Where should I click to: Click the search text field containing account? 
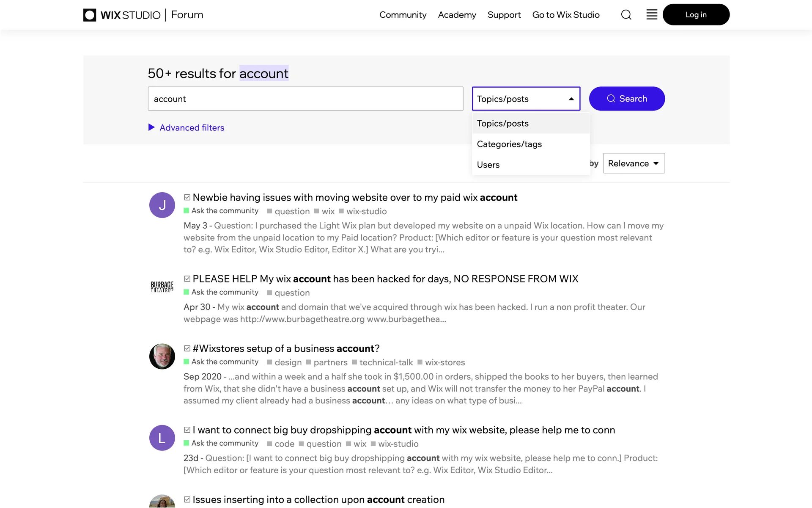click(305, 99)
